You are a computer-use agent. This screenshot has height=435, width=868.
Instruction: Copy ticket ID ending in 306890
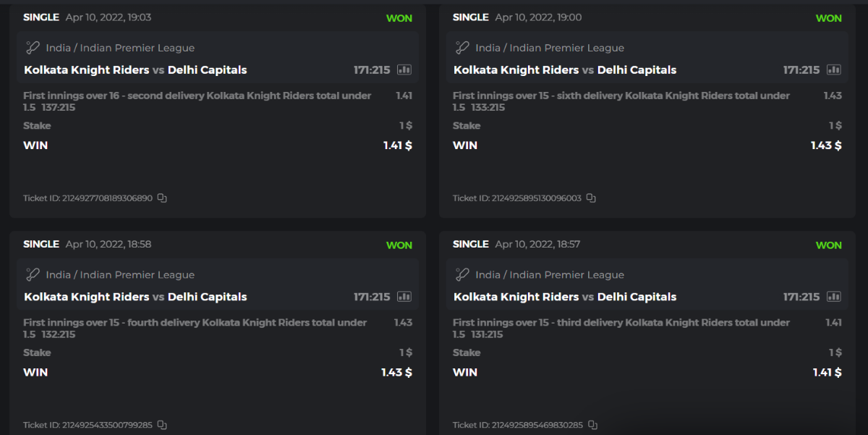pyautogui.click(x=162, y=198)
